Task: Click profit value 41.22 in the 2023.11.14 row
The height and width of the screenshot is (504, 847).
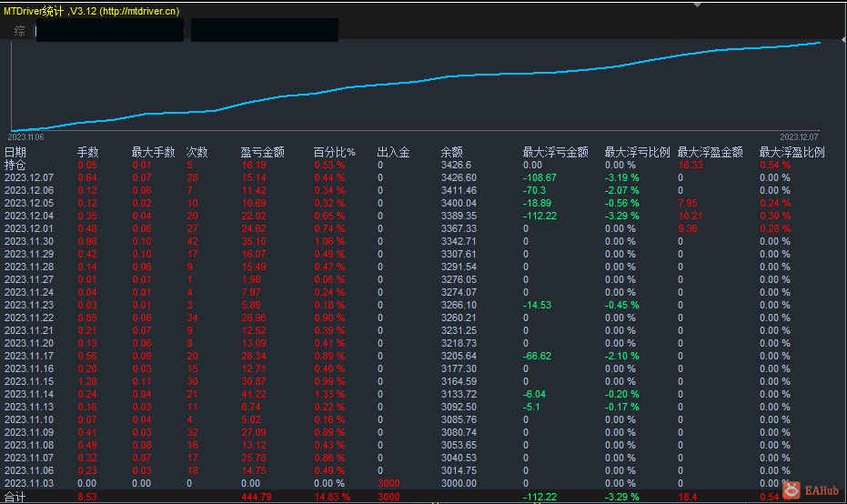Action: tap(254, 394)
